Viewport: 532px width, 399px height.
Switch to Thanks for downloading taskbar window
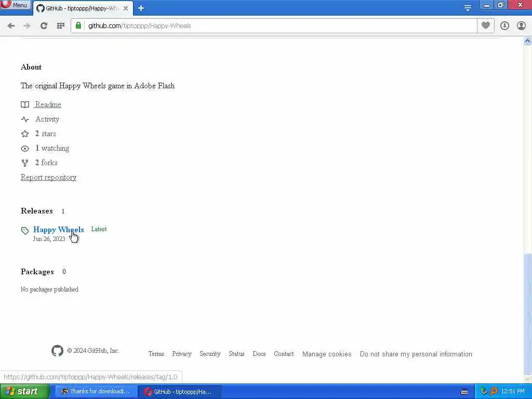96,392
